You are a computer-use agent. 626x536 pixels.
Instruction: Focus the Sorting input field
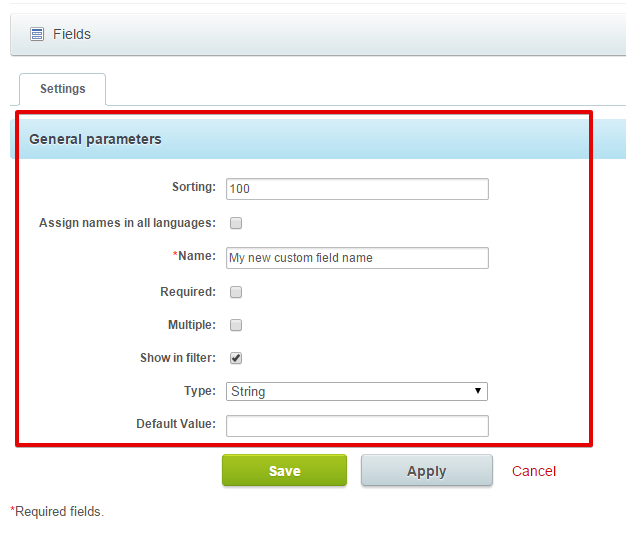(357, 189)
